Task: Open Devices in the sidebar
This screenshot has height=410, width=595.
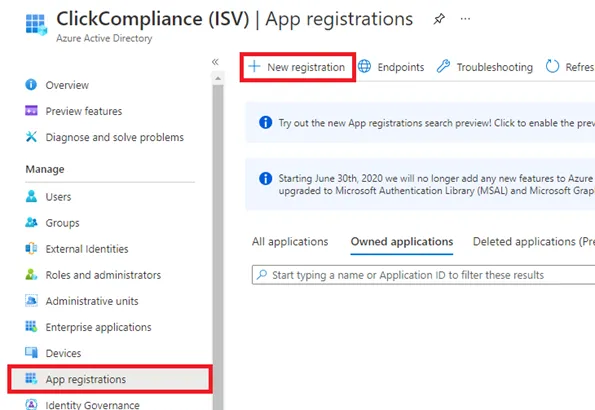Action: point(63,353)
